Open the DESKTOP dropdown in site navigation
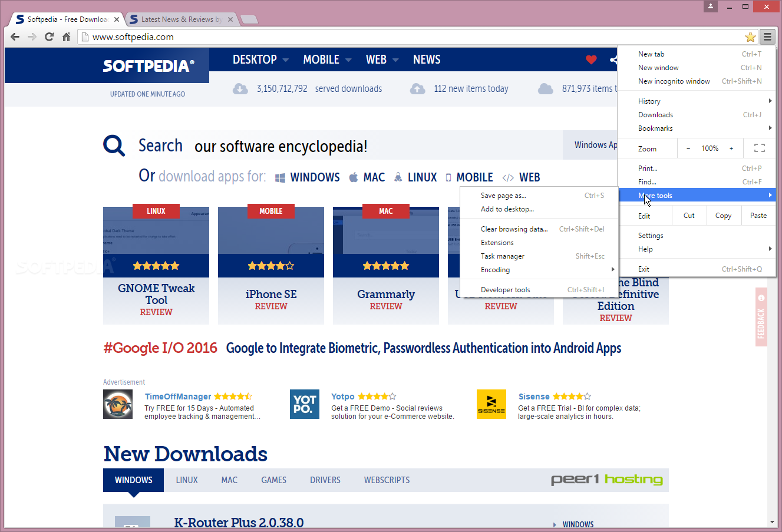Screen dimensions: 782x532 [260, 60]
